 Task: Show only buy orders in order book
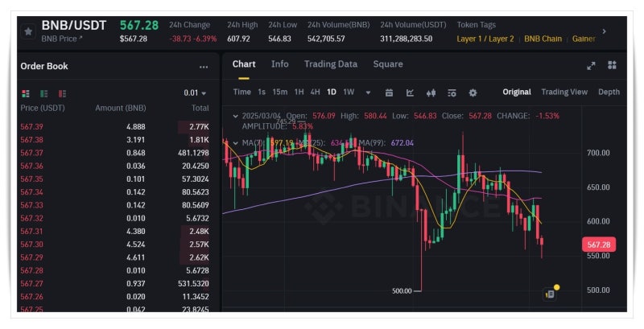(x=43, y=93)
